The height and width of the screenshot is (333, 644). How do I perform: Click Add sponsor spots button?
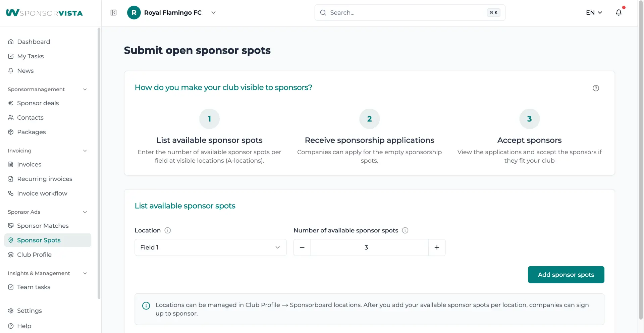pos(566,275)
